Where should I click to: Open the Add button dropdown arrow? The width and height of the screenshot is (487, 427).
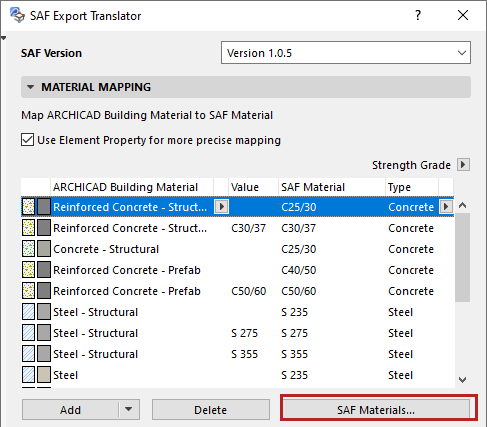tap(129, 409)
